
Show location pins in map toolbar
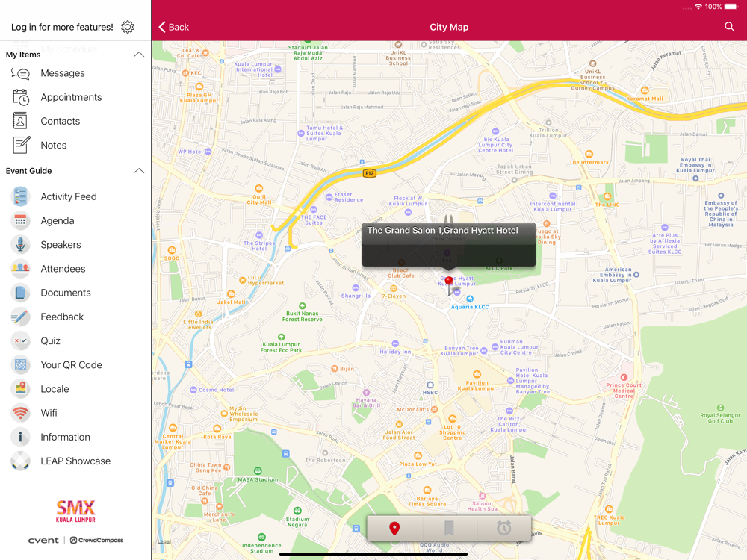(394, 528)
